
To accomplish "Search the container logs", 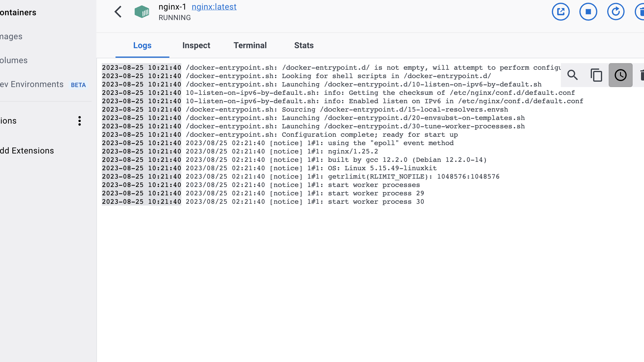I will click(572, 75).
